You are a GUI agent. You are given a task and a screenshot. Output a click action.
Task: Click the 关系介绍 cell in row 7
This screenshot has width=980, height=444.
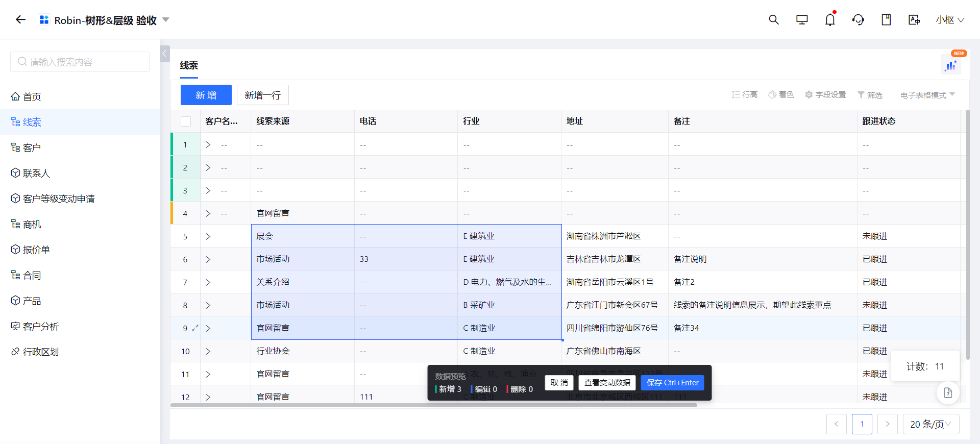click(303, 282)
